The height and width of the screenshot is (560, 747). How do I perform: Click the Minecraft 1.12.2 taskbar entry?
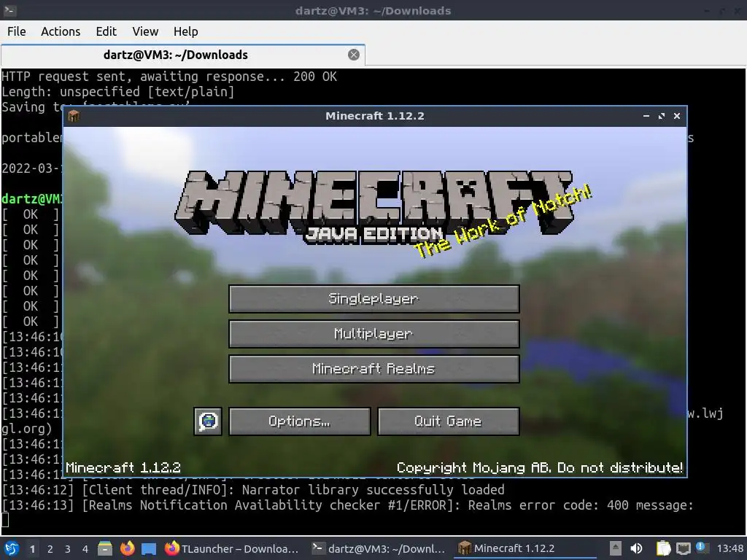coord(525,548)
